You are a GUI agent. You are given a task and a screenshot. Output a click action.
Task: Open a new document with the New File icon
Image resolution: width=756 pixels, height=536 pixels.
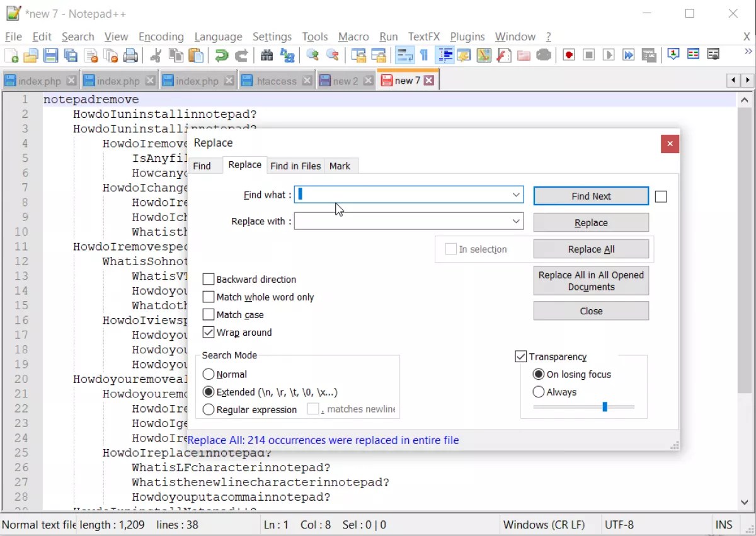(x=11, y=55)
